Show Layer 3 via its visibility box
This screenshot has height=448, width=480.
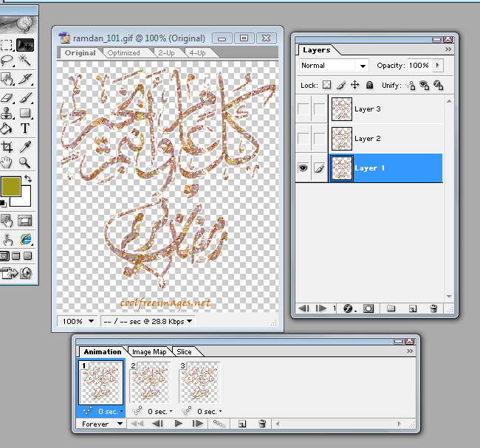[x=303, y=109]
